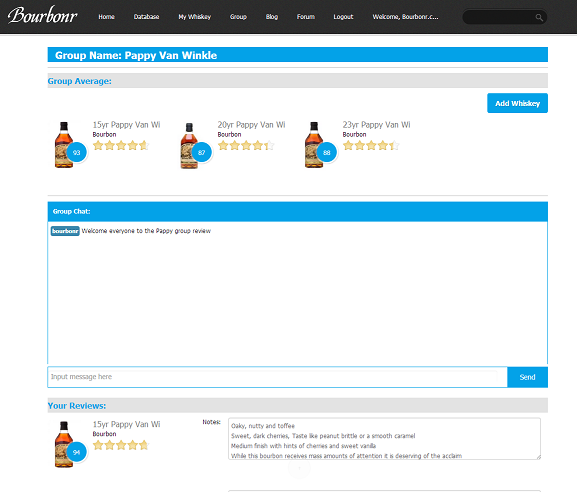The height and width of the screenshot is (492, 577).
Task: Click the Group Average heading
Action: pyautogui.click(x=79, y=81)
